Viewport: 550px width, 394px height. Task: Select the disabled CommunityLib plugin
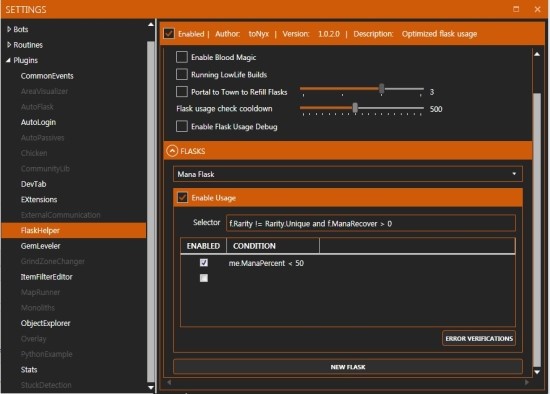tap(45, 168)
